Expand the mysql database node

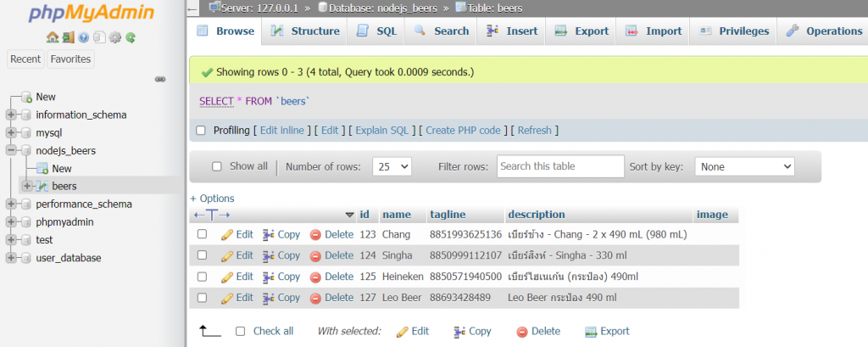click(10, 133)
